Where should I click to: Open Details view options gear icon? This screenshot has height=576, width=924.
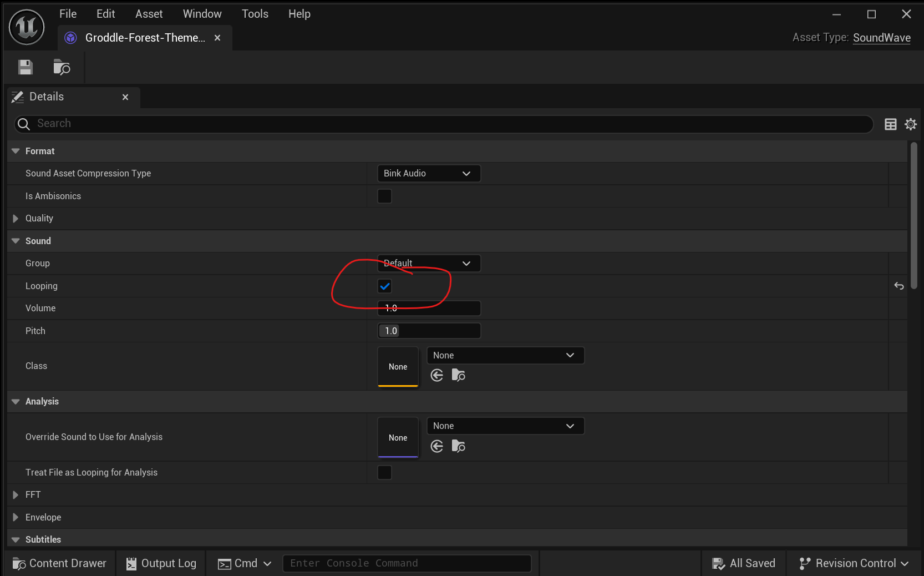point(911,124)
